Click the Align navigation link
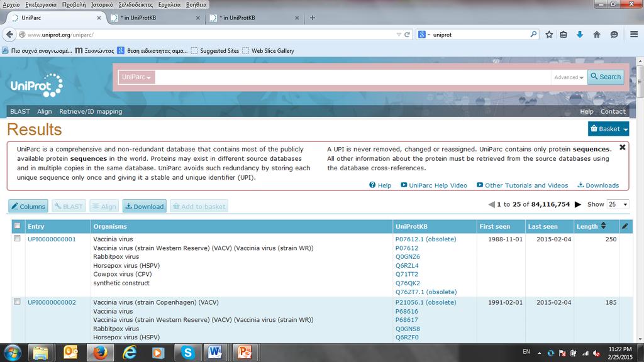The height and width of the screenshot is (362, 644). tap(45, 111)
